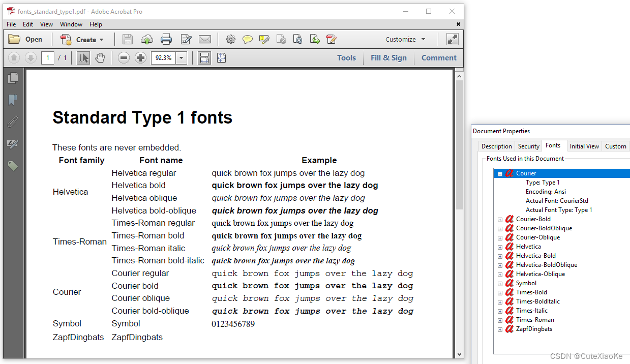Expand the Helvetica-Bold font node

tap(500, 256)
